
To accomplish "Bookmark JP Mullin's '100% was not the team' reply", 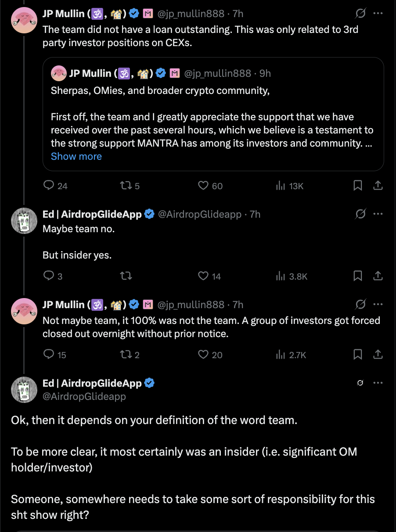I will (358, 354).
